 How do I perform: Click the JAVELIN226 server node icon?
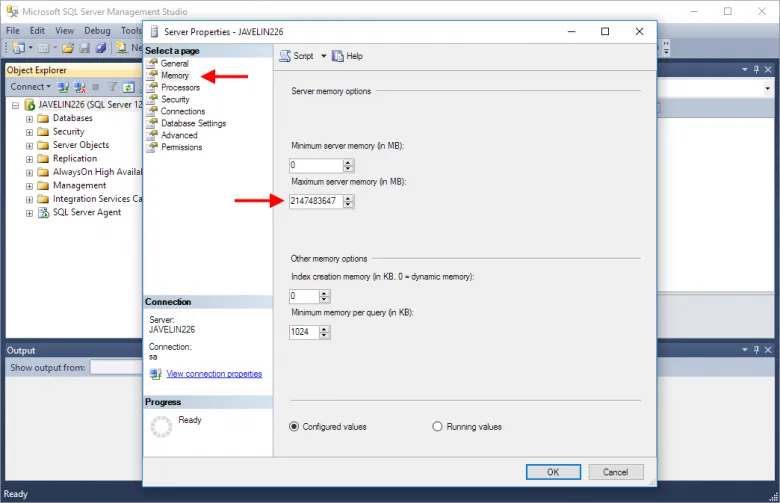[x=30, y=105]
